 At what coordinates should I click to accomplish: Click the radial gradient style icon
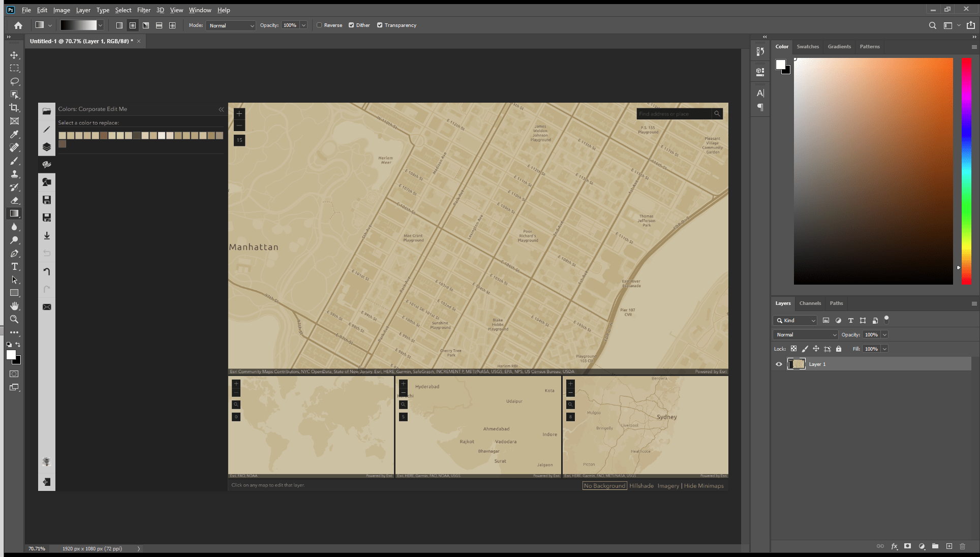click(x=133, y=25)
